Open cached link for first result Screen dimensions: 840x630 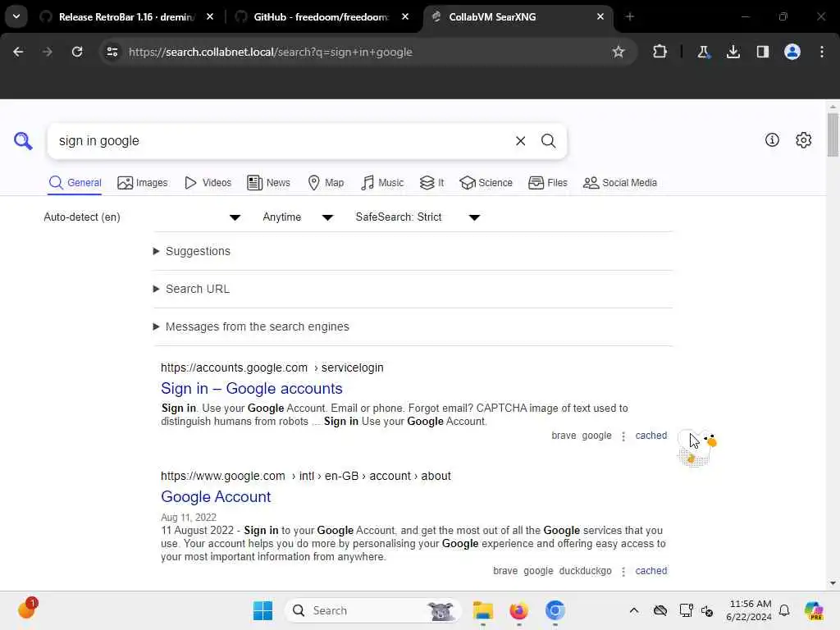click(651, 436)
